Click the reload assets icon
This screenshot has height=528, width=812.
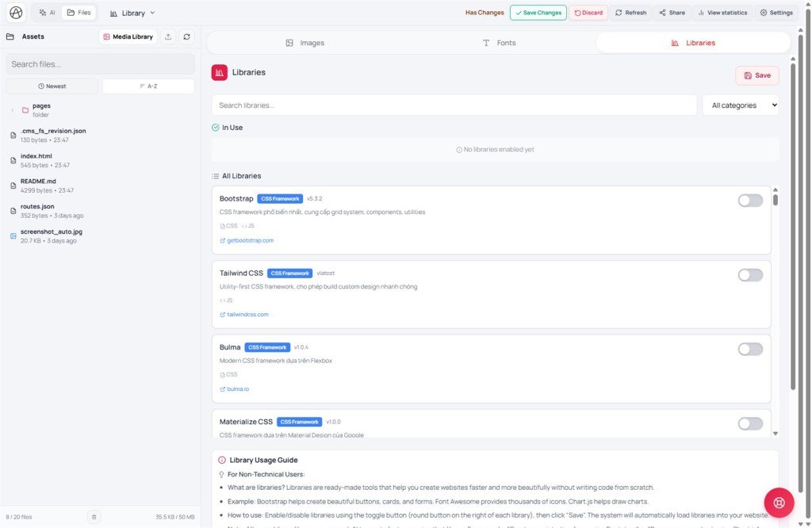[186, 36]
